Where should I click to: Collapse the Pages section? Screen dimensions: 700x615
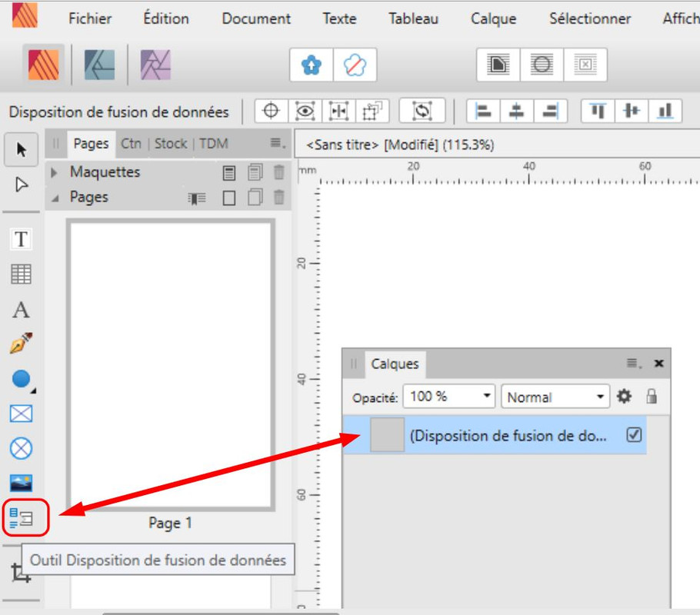[55, 198]
